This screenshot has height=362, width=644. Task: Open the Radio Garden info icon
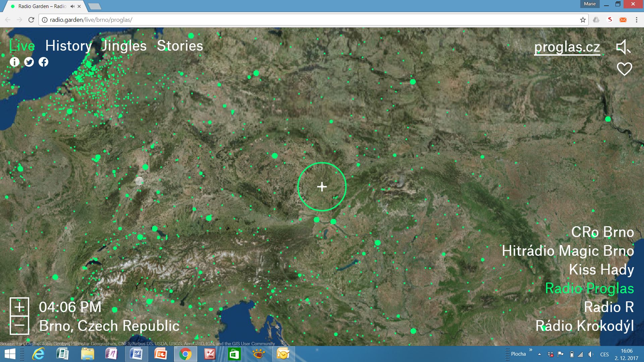(14, 62)
